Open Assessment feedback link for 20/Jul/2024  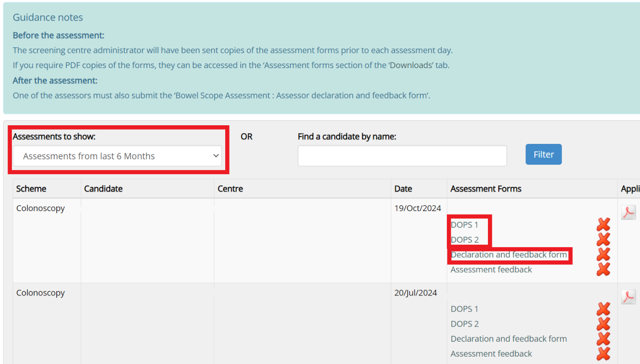[491, 354]
